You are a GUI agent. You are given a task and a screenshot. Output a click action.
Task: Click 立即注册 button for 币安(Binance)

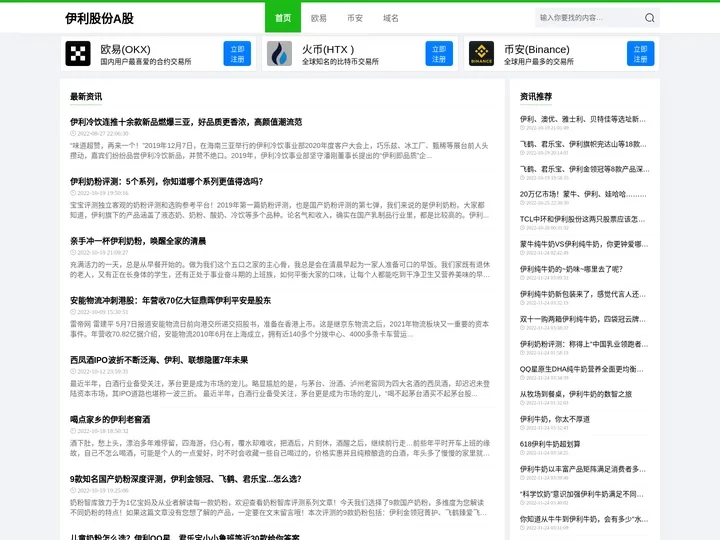641,54
